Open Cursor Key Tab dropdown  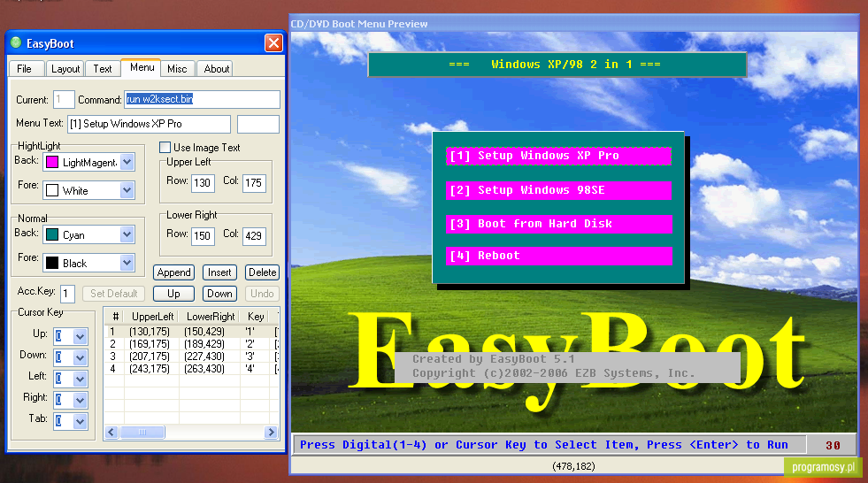80,422
